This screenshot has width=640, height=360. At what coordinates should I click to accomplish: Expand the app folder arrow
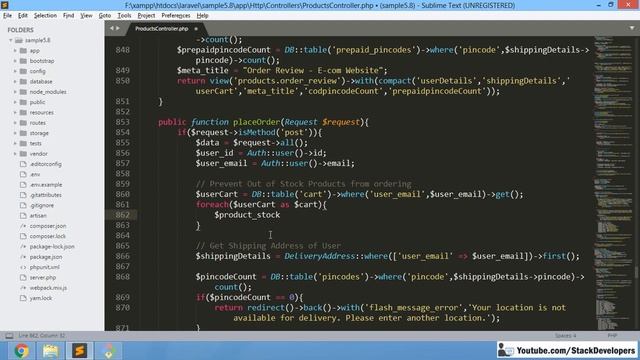(x=16, y=51)
